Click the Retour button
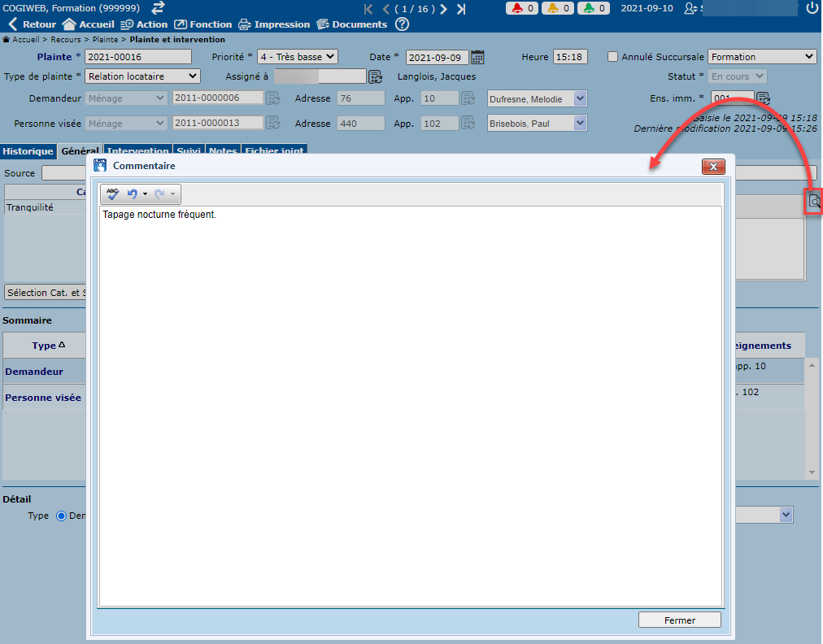Screen dimensions: 823x644 (x=33, y=24)
